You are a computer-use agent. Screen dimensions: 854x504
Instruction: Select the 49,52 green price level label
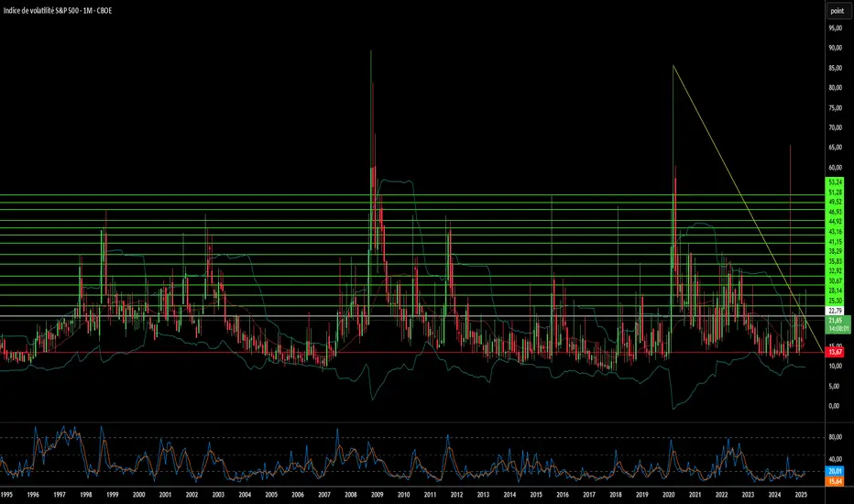pyautogui.click(x=835, y=203)
